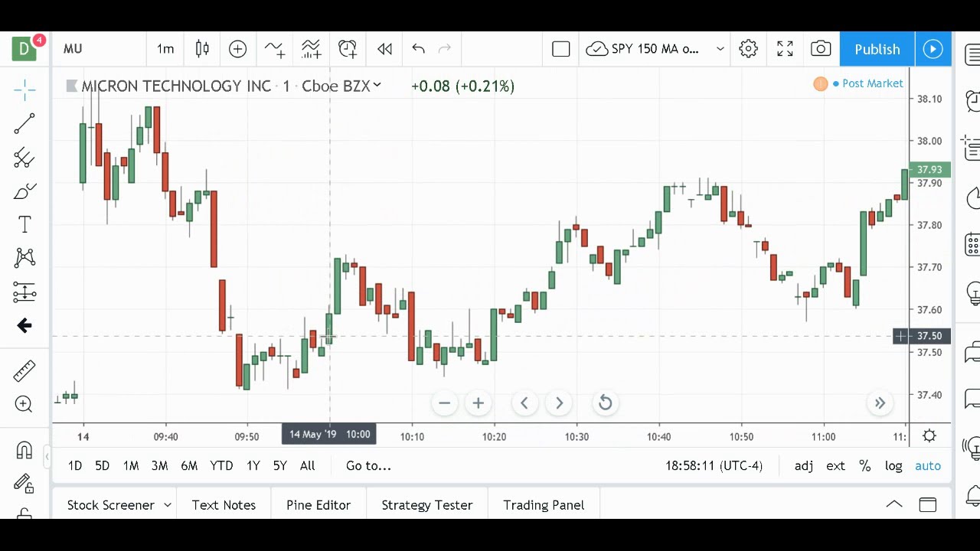The width and height of the screenshot is (980, 551).
Task: Open the Compare or add symbol button
Action: (238, 49)
